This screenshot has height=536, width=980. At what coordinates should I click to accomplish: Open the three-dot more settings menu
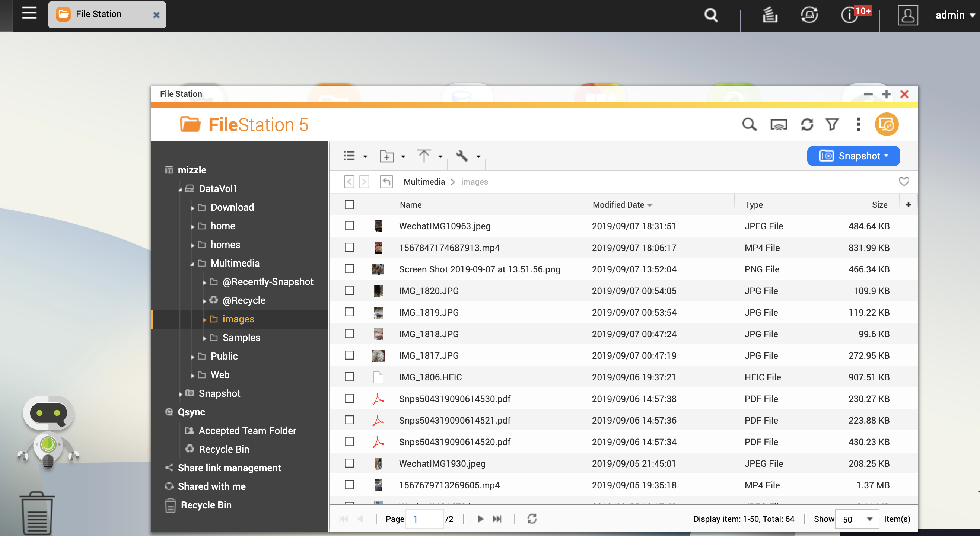pyautogui.click(x=858, y=124)
